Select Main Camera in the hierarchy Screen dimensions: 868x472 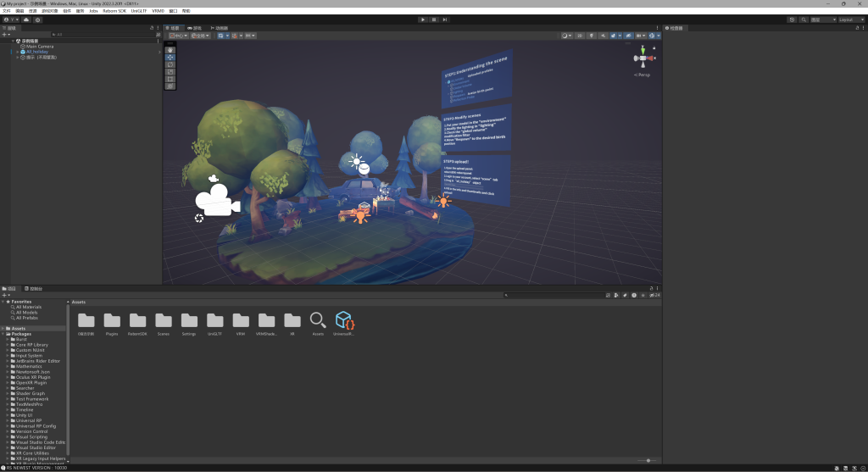click(x=39, y=46)
